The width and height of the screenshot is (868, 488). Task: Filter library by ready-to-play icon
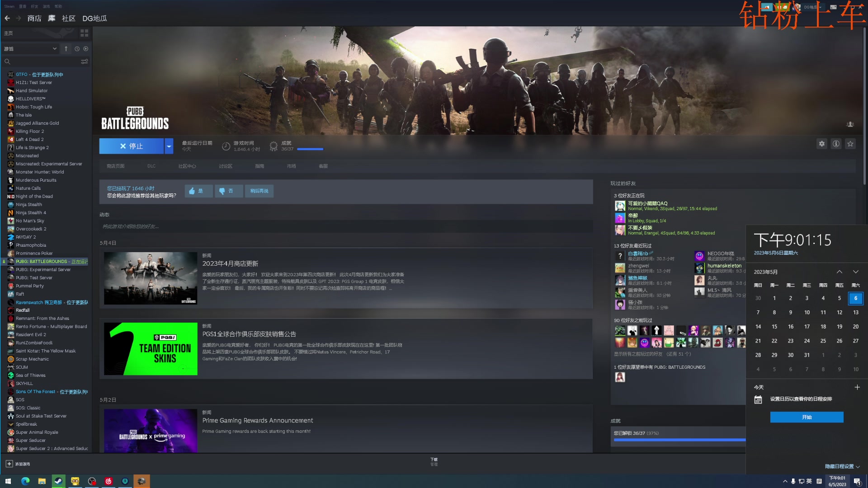pos(86,49)
